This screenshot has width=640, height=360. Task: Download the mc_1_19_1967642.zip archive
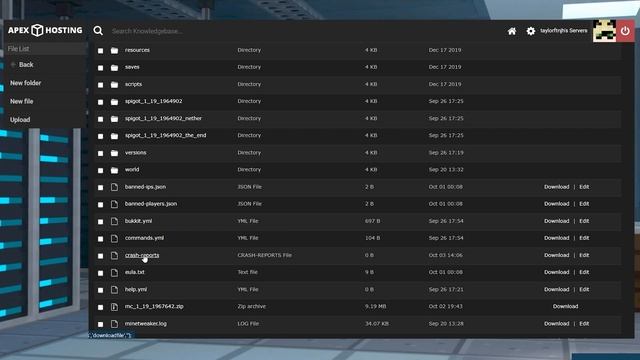coord(565,306)
